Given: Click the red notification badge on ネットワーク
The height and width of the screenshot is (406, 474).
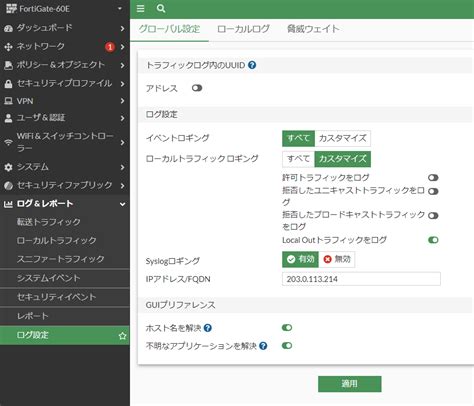Looking at the screenshot, I should point(110,47).
